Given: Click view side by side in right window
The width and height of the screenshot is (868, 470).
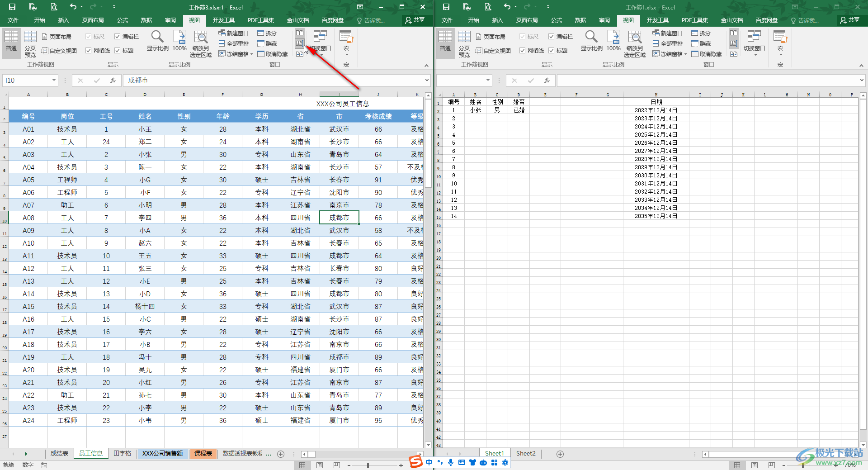Looking at the screenshot, I should pos(734,33).
